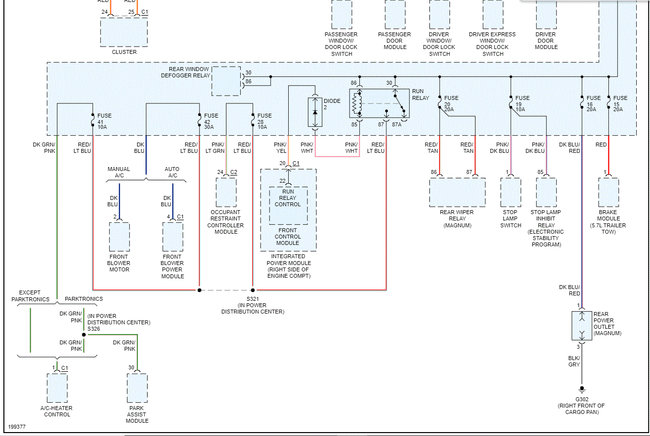Select the BRAKE MODULE (5.7L TRAILER TOW) label
This screenshot has width=650, height=436.
(x=608, y=222)
